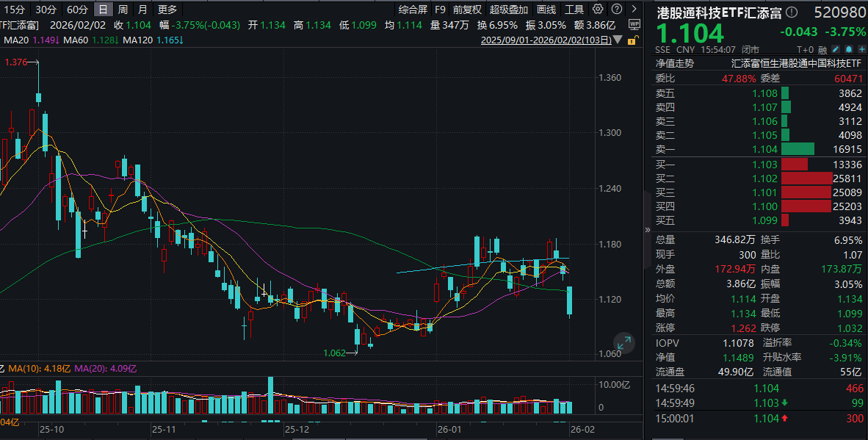Image resolution: width=868 pixels, height=440 pixels.
Task: Open 净值走势 link
Action: 674,63
